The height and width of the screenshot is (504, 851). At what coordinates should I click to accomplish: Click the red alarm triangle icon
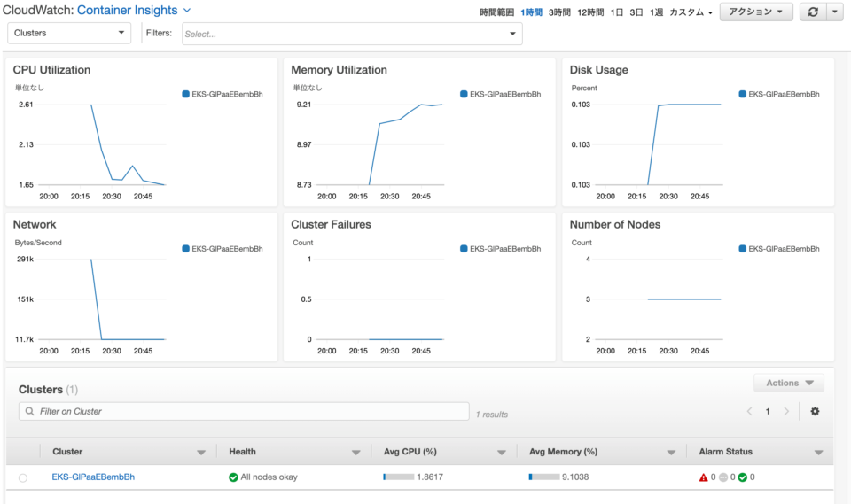[x=703, y=477]
